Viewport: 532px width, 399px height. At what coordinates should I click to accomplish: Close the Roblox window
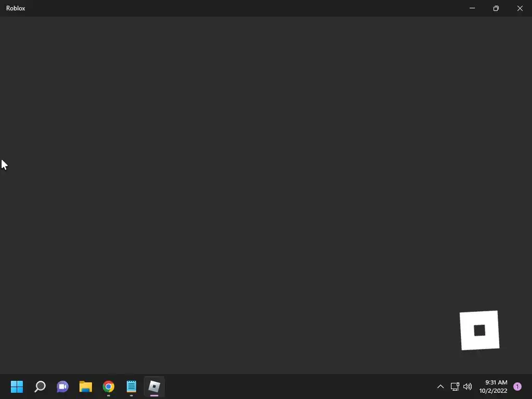pyautogui.click(x=520, y=8)
